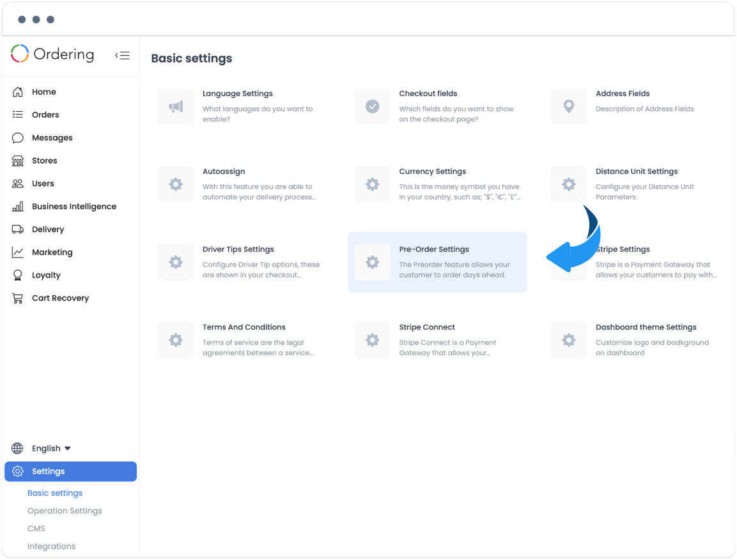Open Cart Recovery section
This screenshot has width=737, height=560.
tap(60, 298)
